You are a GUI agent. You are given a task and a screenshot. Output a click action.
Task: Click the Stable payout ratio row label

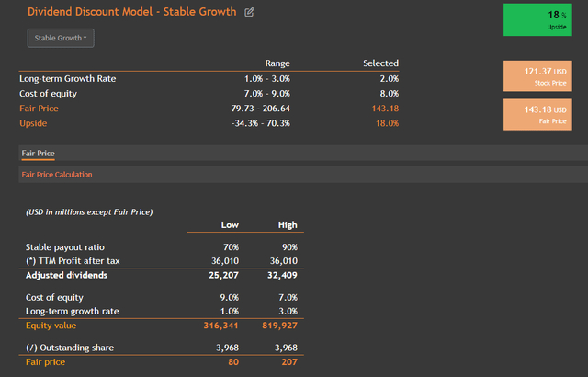click(64, 247)
